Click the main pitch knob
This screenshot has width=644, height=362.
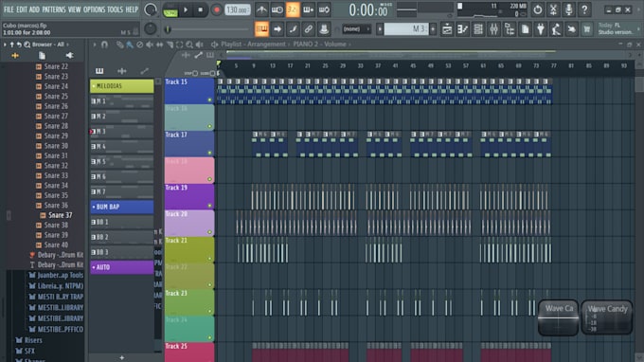pos(151,28)
